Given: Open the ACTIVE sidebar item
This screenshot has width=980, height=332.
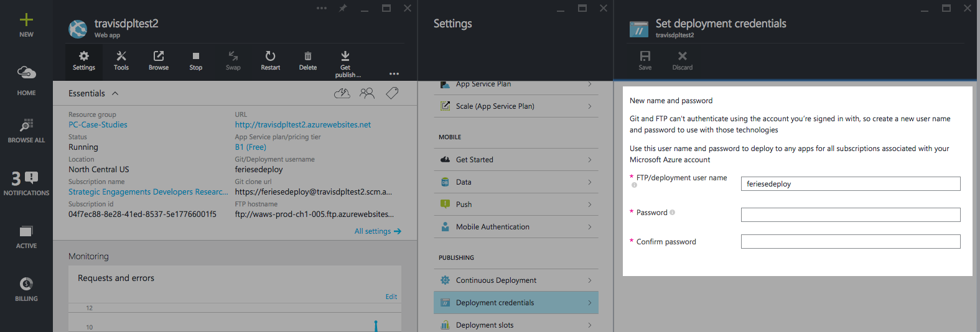Looking at the screenshot, I should point(26,237).
